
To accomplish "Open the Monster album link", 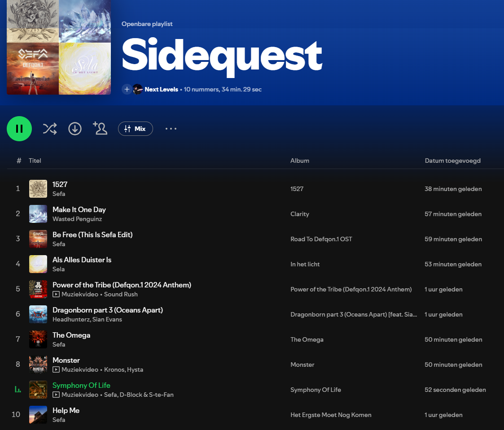I will click(302, 365).
